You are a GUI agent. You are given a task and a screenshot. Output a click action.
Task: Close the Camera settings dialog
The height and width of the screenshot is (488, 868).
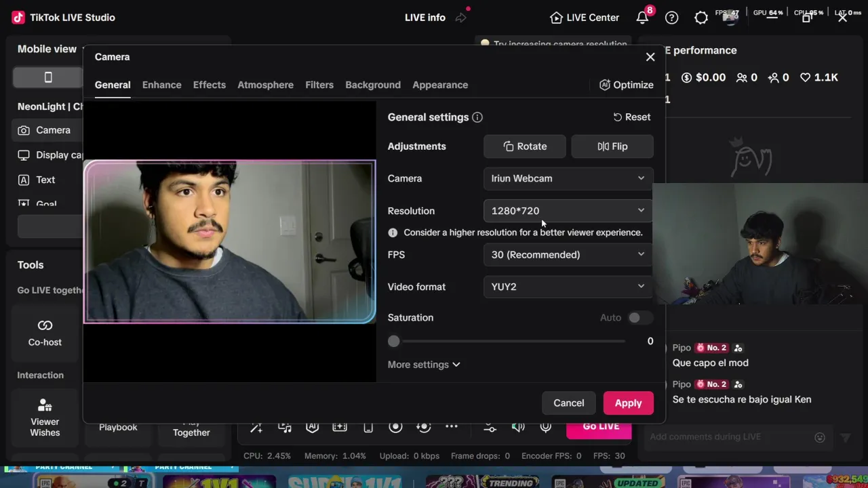tap(650, 57)
